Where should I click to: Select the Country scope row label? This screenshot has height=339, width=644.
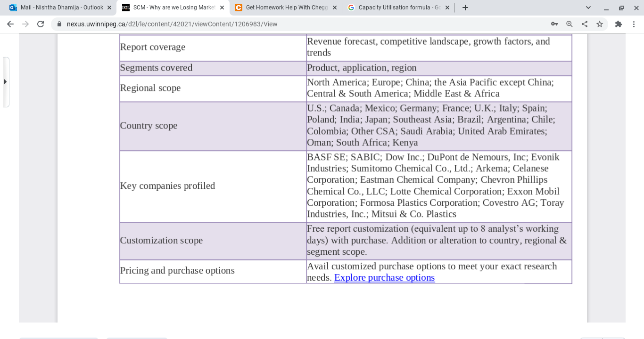(x=149, y=126)
